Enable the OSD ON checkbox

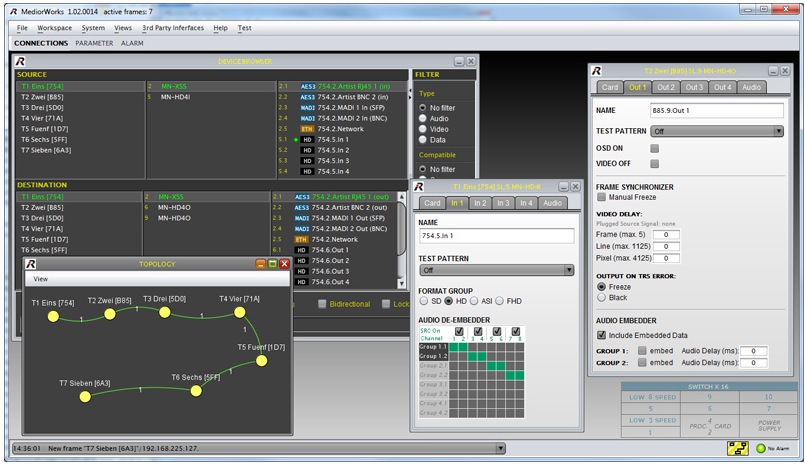(x=655, y=148)
